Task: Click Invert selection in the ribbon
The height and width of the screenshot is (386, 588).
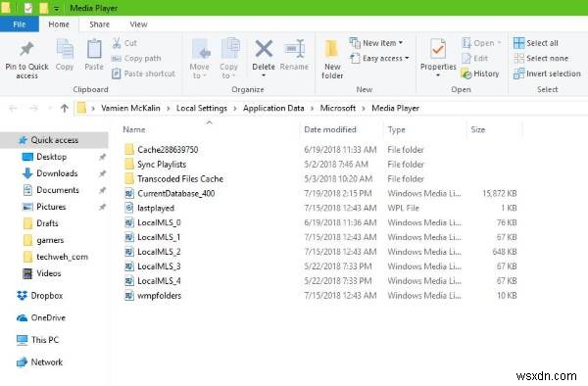Action: click(x=547, y=73)
